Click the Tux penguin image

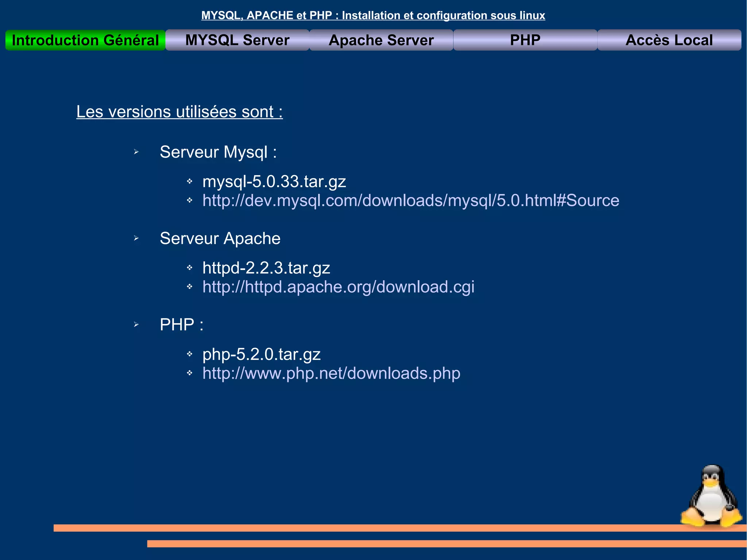tap(711, 496)
